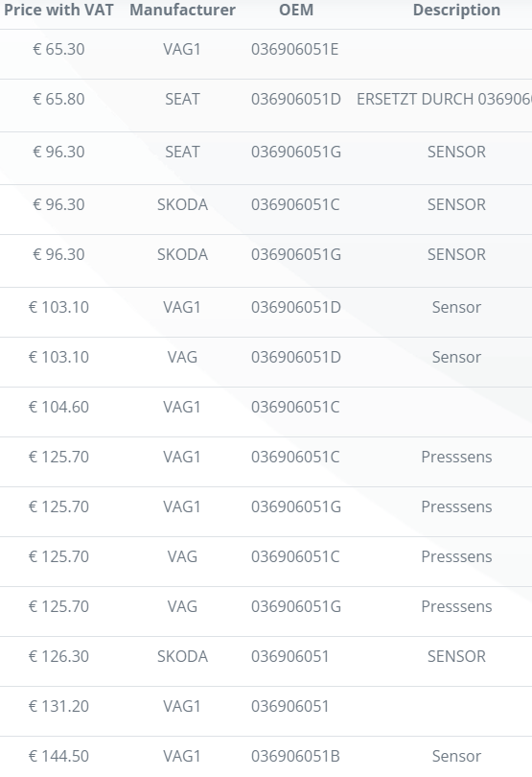The height and width of the screenshot is (777, 532).
Task: Open OEM number 036906051B
Action: click(295, 756)
